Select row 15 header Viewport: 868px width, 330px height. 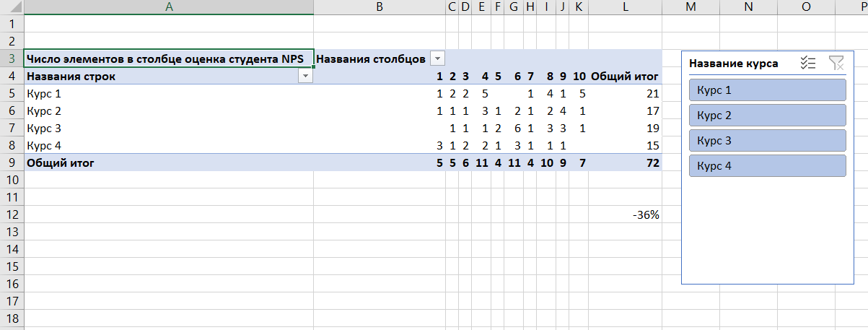click(x=12, y=266)
